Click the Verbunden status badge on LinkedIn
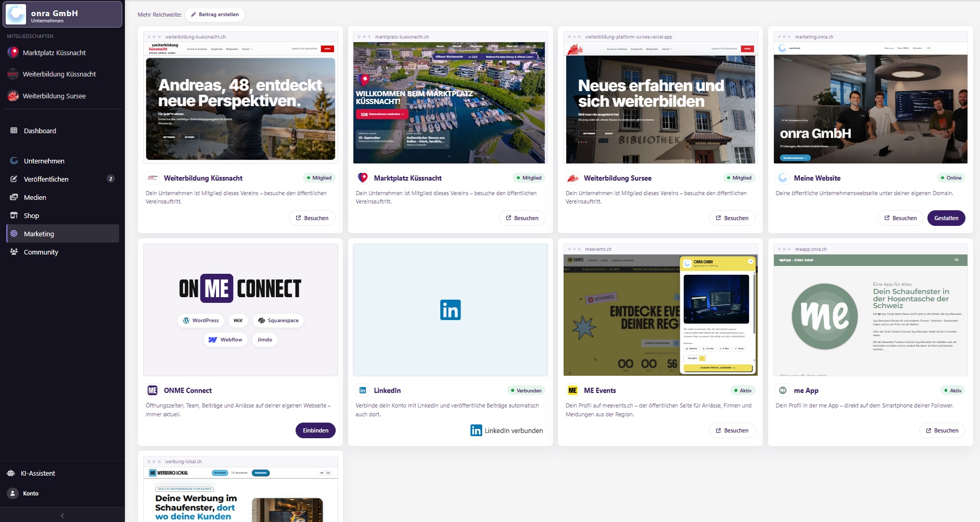Image resolution: width=980 pixels, height=522 pixels. coord(526,390)
